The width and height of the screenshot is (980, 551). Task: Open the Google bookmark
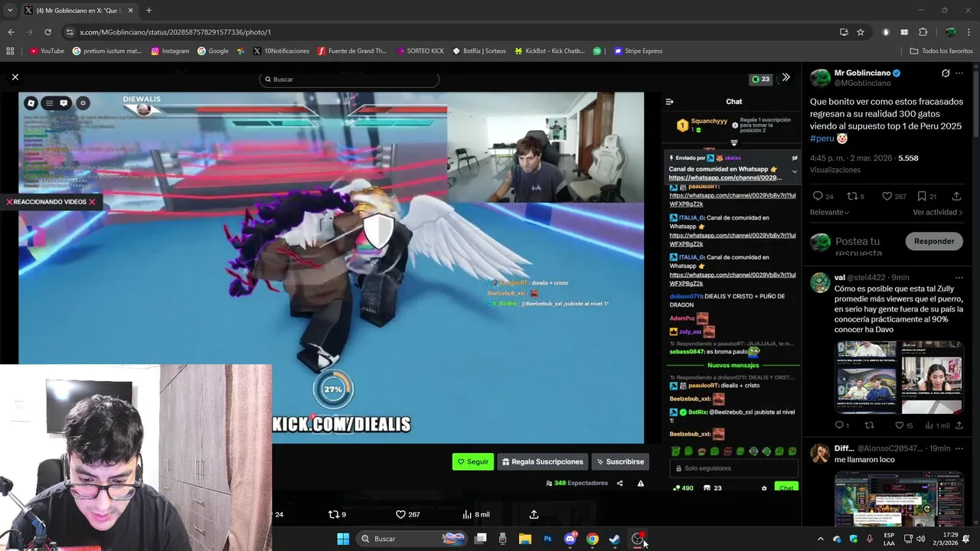213,51
